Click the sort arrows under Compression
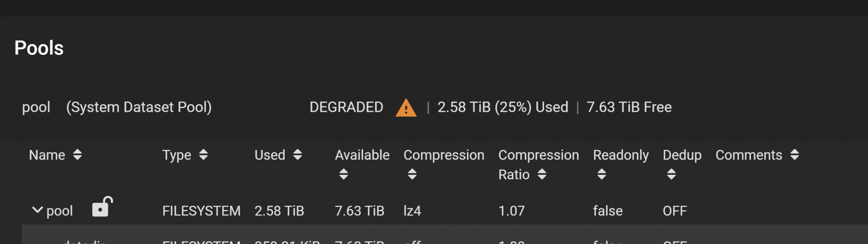 412,174
